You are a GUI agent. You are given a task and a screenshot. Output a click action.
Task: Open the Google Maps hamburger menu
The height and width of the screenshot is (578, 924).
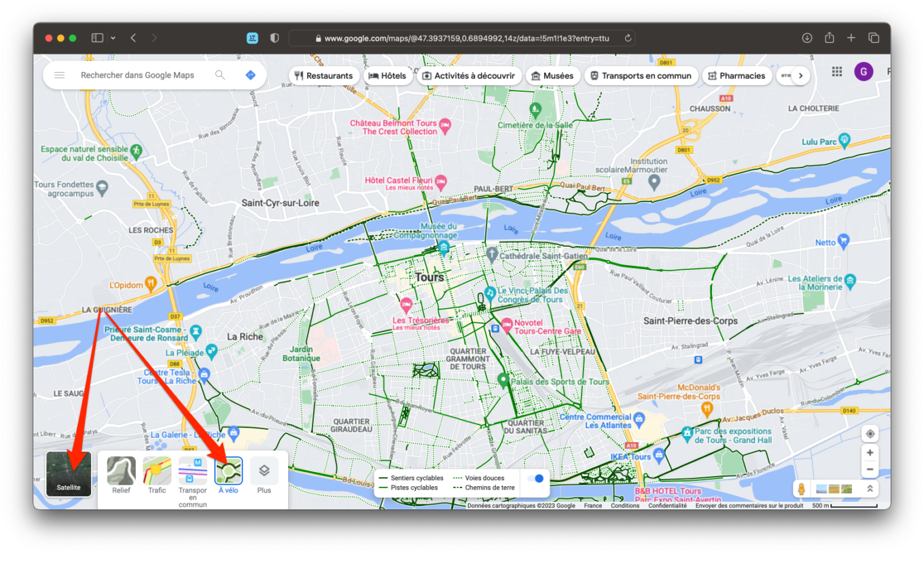[60, 75]
